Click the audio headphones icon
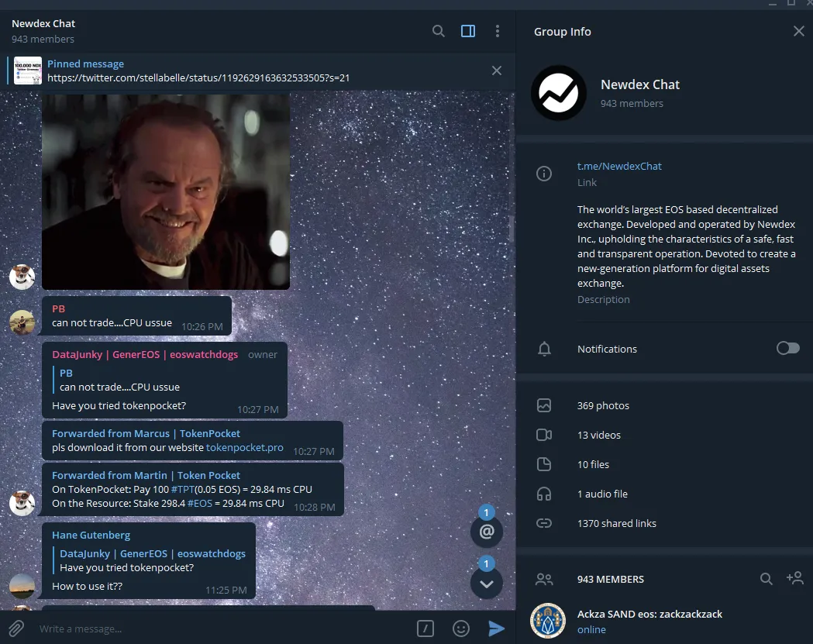The width and height of the screenshot is (813, 644). pos(544,494)
